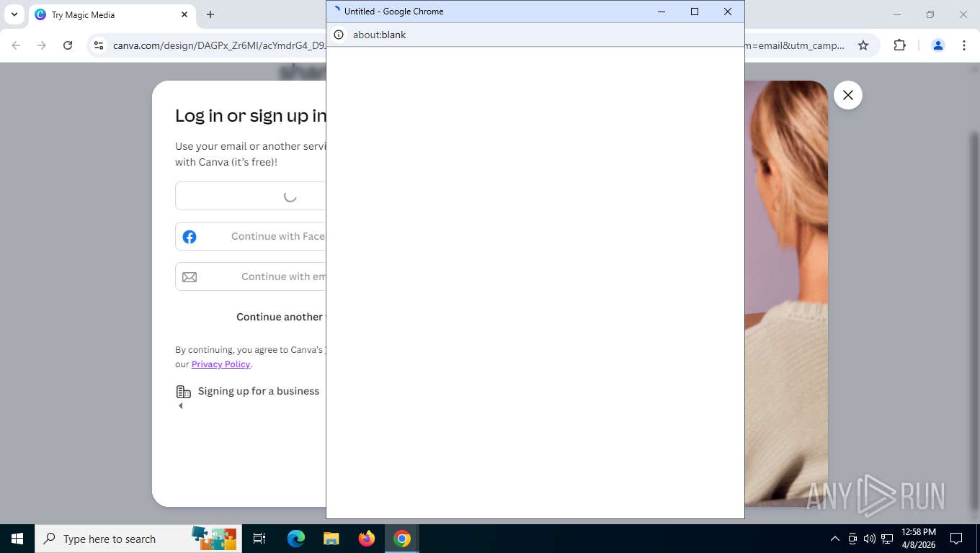Click the forward arrow in main Chrome window
The height and width of the screenshot is (553, 980).
tap(42, 45)
